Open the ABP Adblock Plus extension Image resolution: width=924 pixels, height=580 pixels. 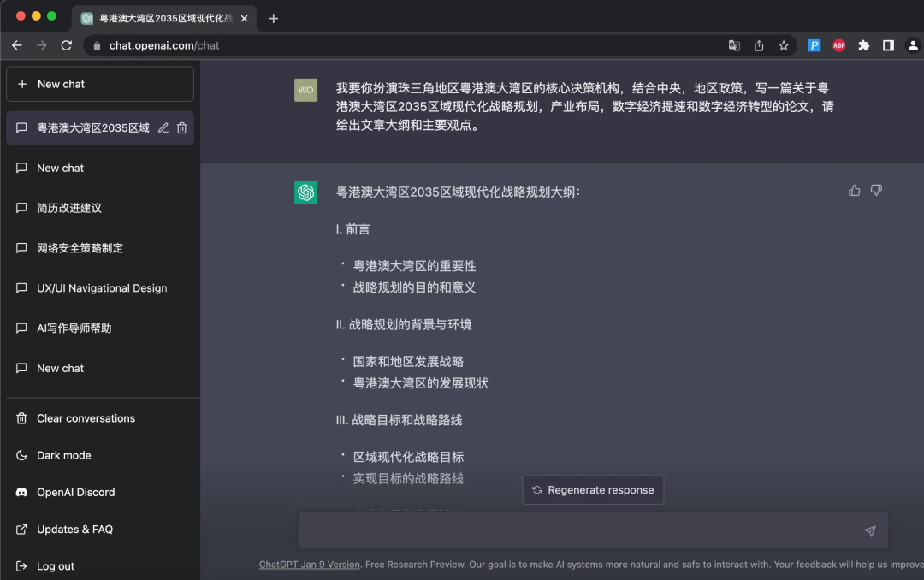(839, 45)
